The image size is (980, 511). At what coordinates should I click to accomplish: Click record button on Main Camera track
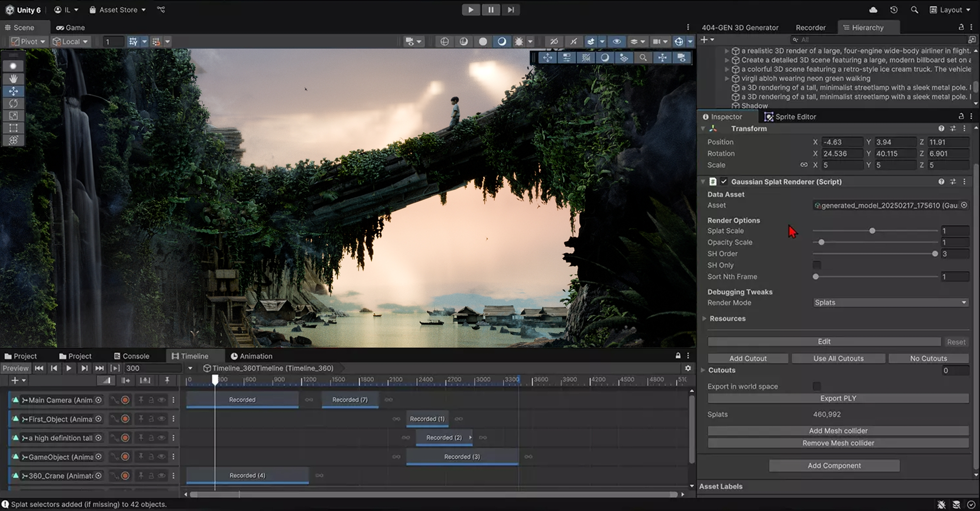coord(125,400)
